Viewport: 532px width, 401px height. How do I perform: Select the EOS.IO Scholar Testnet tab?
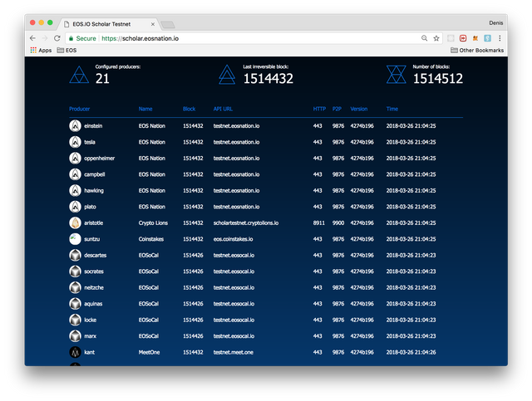(109, 24)
